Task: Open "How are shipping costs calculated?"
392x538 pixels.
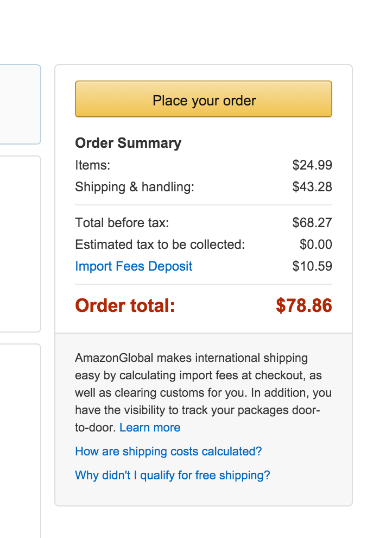Action: [x=168, y=452]
